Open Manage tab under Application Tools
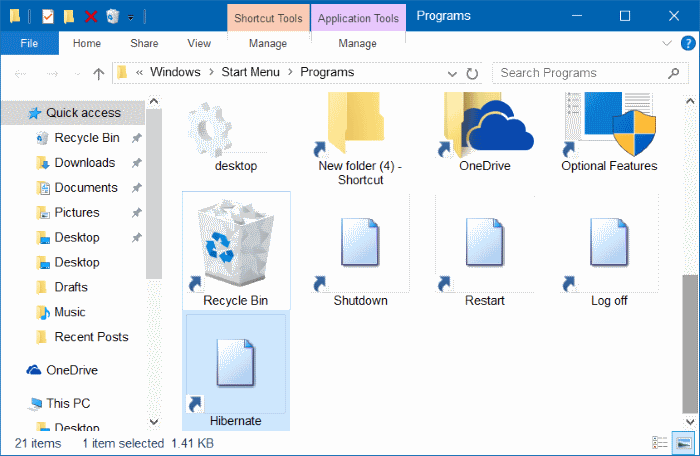Image resolution: width=700 pixels, height=456 pixels. coord(358,43)
